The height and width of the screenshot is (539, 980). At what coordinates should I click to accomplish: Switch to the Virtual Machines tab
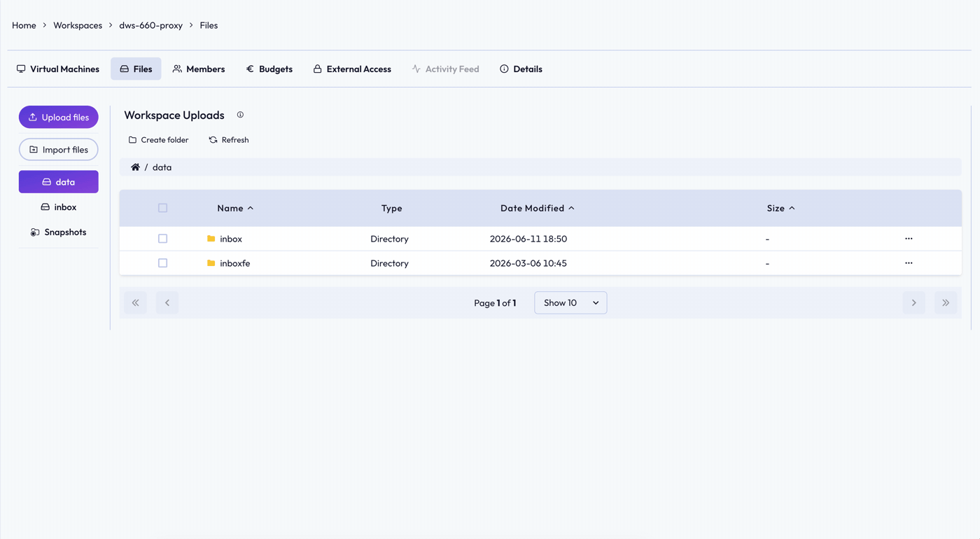[58, 69]
